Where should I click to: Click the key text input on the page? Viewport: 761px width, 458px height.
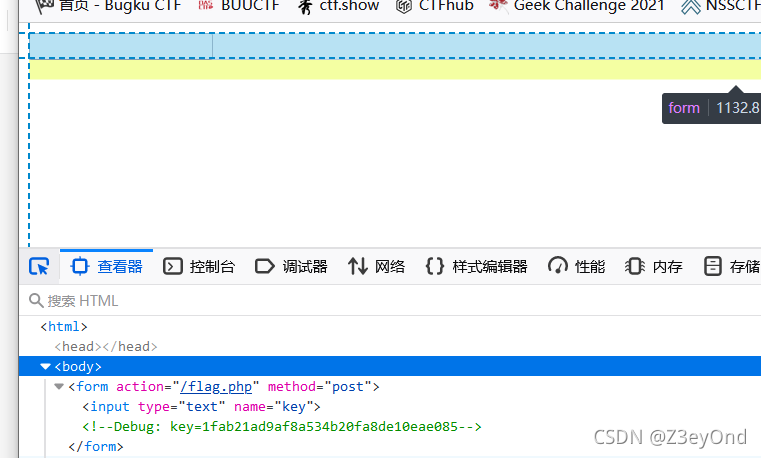click(x=121, y=46)
